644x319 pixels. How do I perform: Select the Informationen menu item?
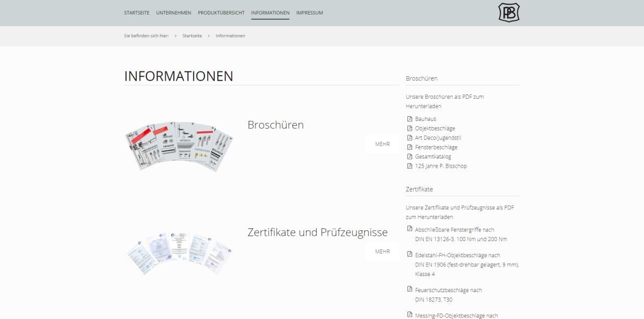(x=270, y=13)
